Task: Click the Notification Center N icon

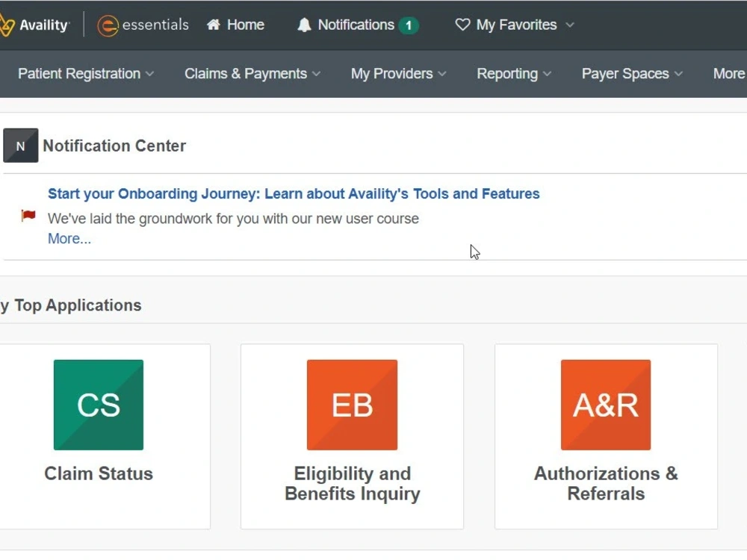Action: (x=20, y=146)
